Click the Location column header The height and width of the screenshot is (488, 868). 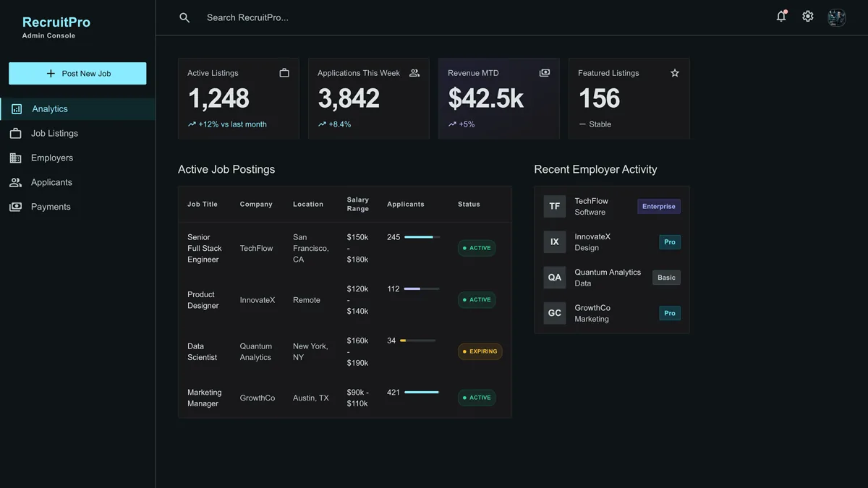[308, 205]
